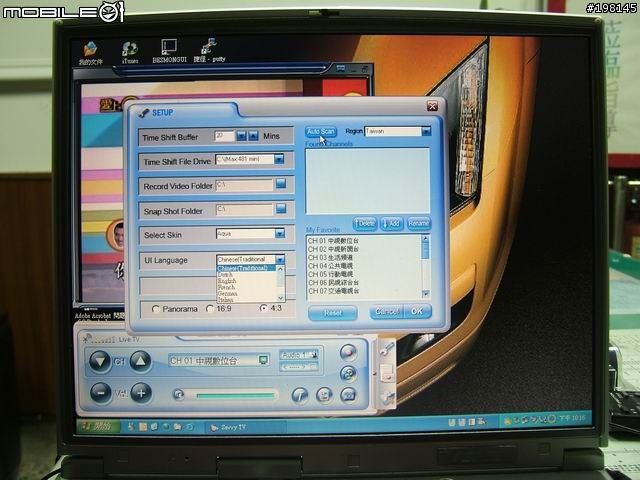Open the putty shortcut on desktop
This screenshot has width=640, height=480.
(x=209, y=51)
